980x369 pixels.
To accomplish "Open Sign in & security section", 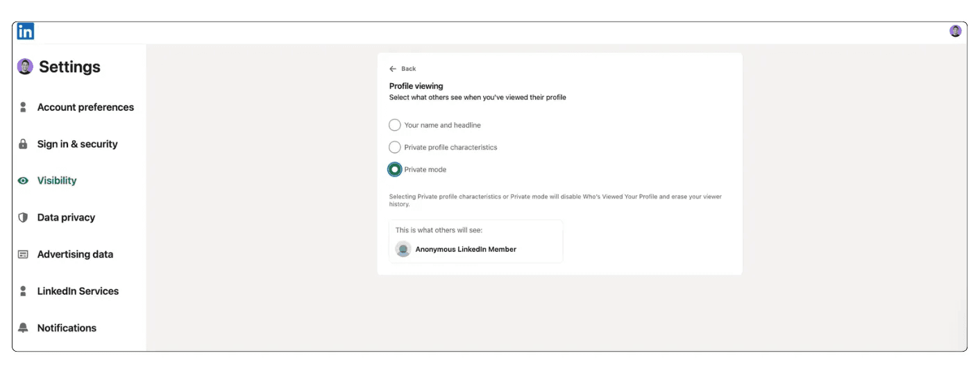I will tap(78, 144).
